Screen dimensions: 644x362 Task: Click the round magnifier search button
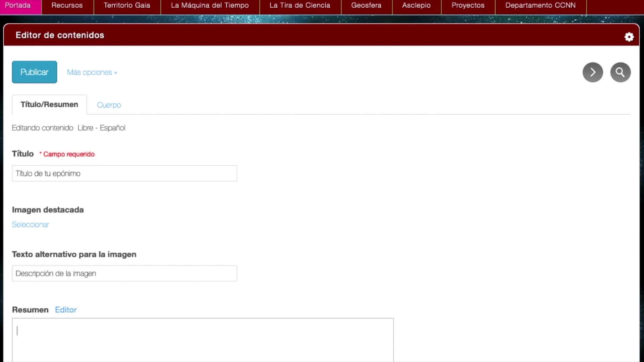pos(620,72)
